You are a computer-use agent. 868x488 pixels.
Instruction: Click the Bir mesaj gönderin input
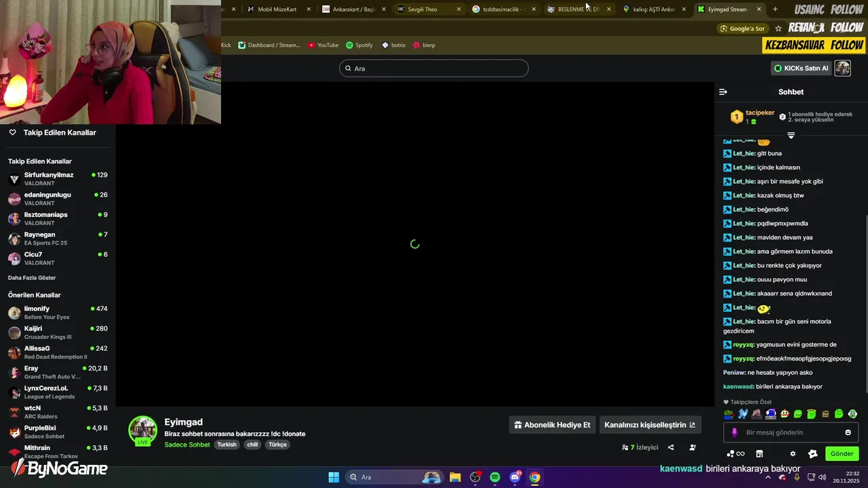tap(791, 432)
